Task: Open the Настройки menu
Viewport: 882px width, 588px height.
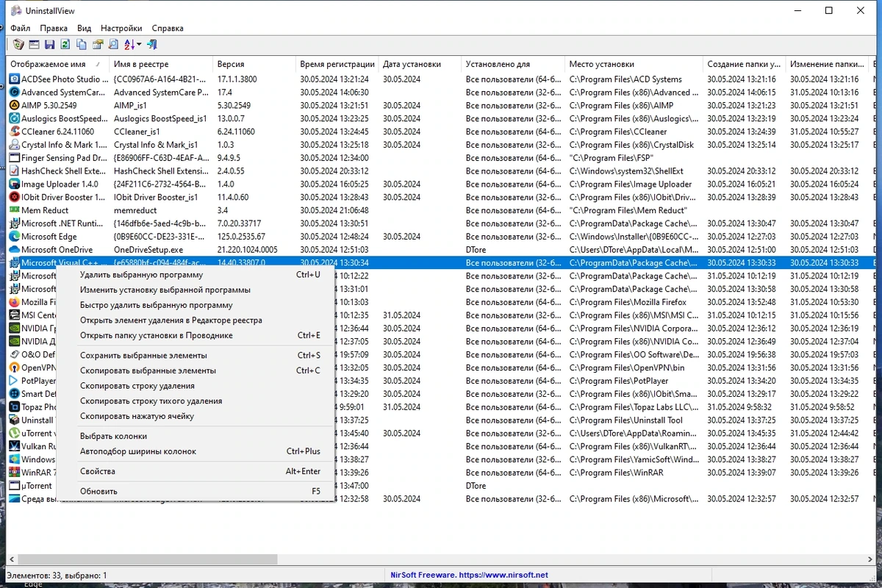Action: (x=121, y=28)
